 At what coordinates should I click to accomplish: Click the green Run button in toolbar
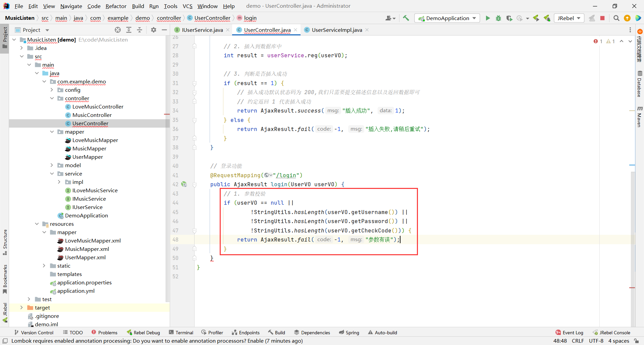(x=488, y=18)
